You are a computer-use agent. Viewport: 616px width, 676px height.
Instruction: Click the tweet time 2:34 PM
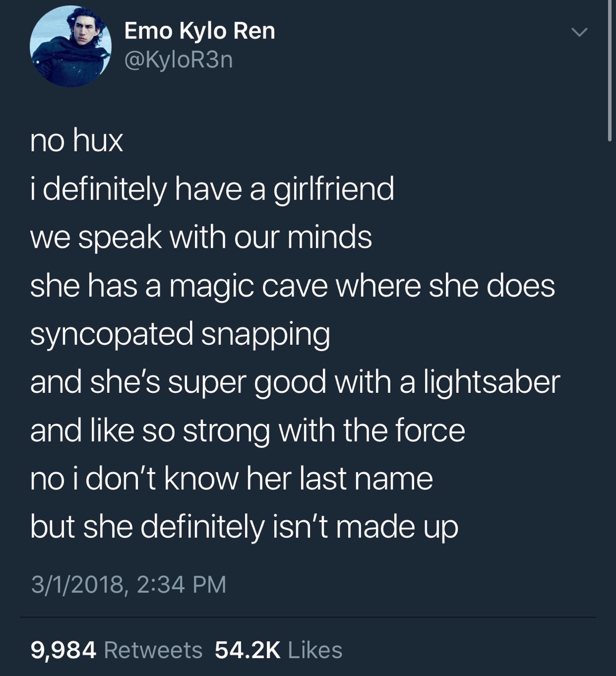click(x=181, y=584)
